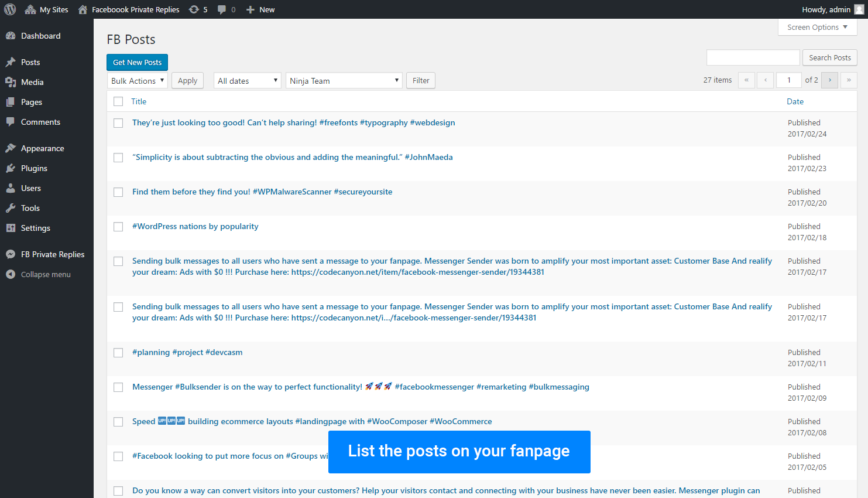Click the Media library icon
868x498 pixels.
[x=11, y=82]
